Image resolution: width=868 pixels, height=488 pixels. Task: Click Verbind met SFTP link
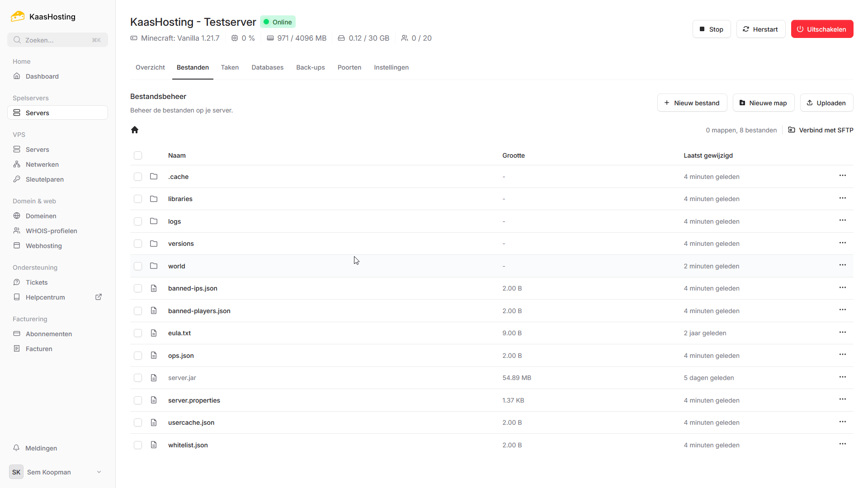(x=821, y=130)
